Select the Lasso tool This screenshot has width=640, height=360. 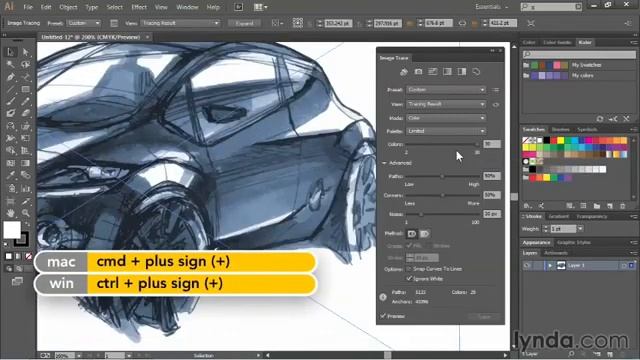point(25,64)
